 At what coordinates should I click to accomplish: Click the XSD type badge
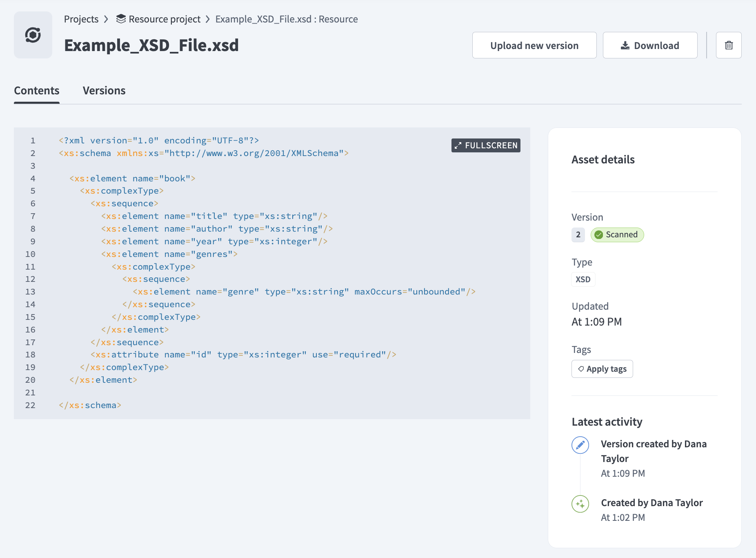pyautogui.click(x=583, y=279)
